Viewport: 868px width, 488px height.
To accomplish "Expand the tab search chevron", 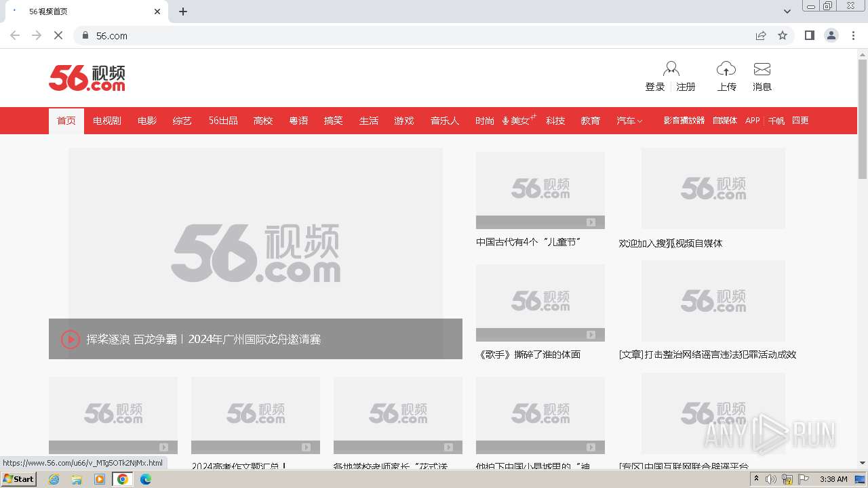I will tap(787, 12).
